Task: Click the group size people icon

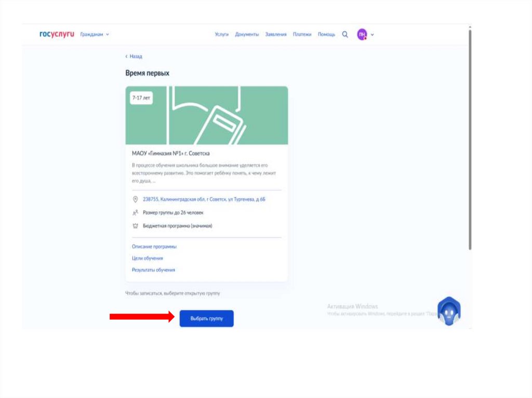Action: coord(136,213)
